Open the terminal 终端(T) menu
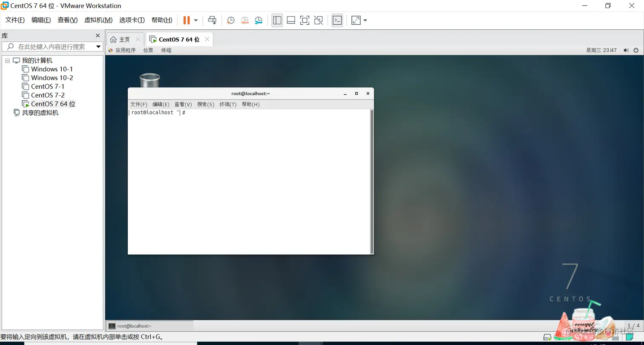This screenshot has height=345, width=644. point(228,104)
